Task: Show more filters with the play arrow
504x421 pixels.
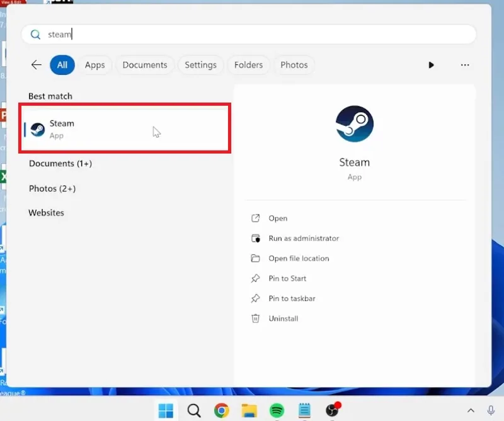Action: click(x=431, y=65)
